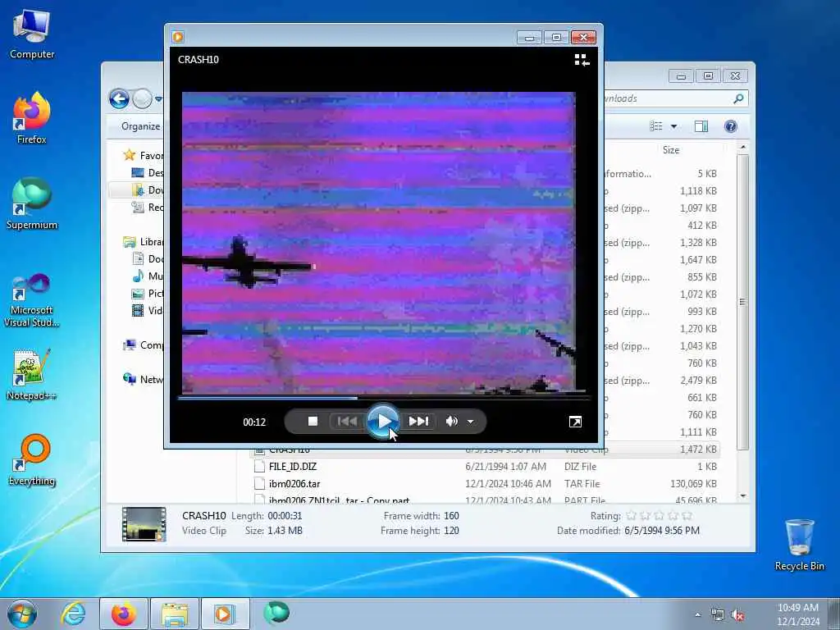
Task: Open Recent Places in navigation pane
Action: (148, 208)
